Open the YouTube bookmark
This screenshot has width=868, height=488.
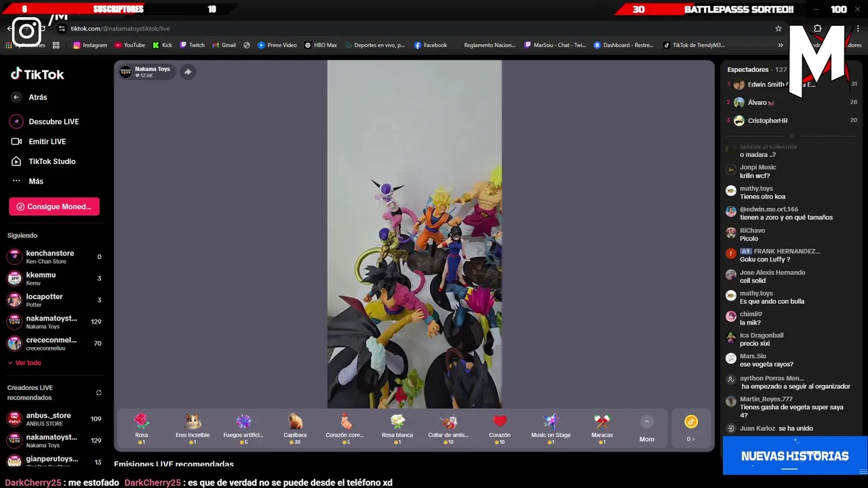point(130,45)
